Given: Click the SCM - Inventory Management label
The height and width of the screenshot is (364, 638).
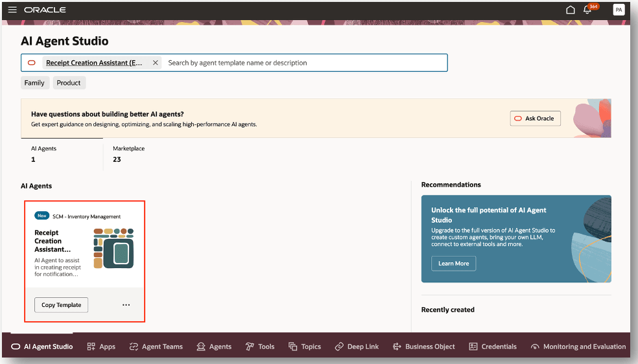Looking at the screenshot, I should point(87,216).
